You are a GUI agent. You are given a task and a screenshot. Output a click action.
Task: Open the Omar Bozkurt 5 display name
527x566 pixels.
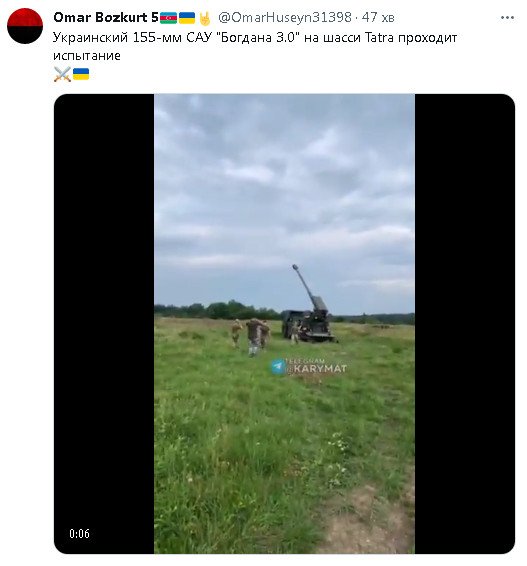tap(106, 17)
